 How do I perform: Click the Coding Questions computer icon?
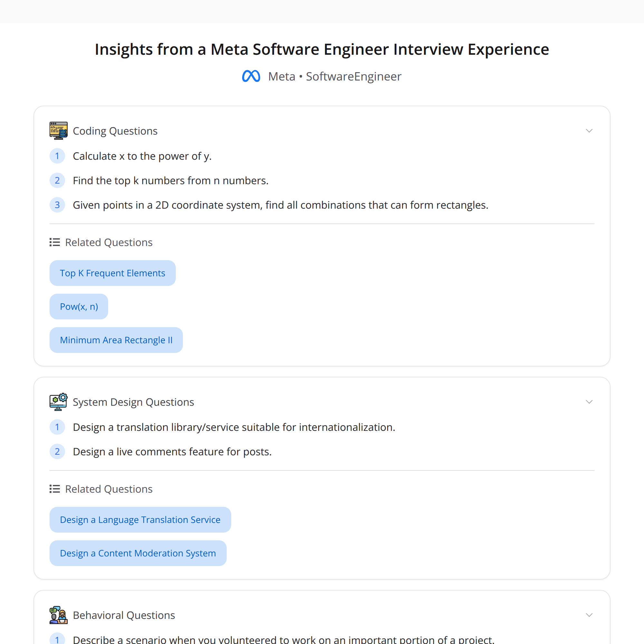click(x=58, y=131)
